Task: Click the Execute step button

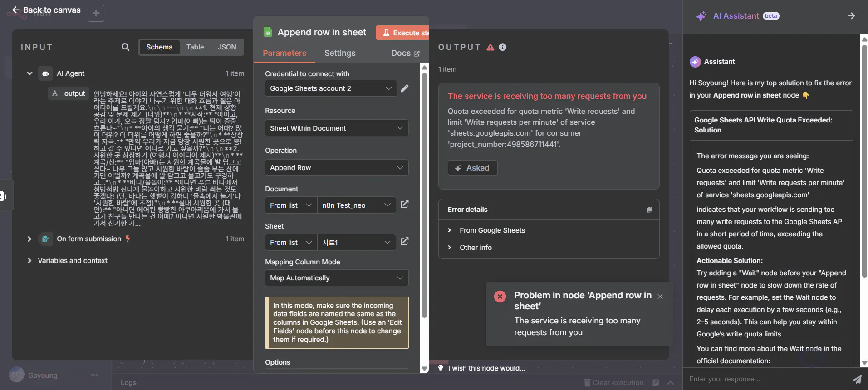Action: 403,33
